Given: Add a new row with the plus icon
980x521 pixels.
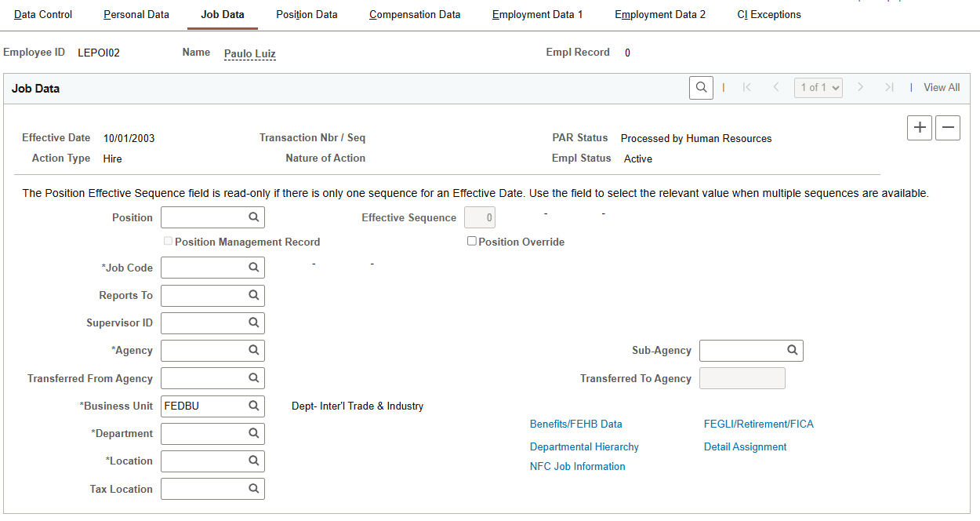Looking at the screenshot, I should (x=919, y=127).
